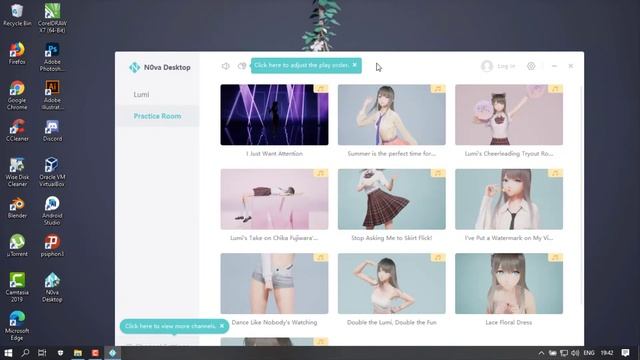
Task: Click music badge on Lumi's Take on Chika
Action: (x=321, y=173)
